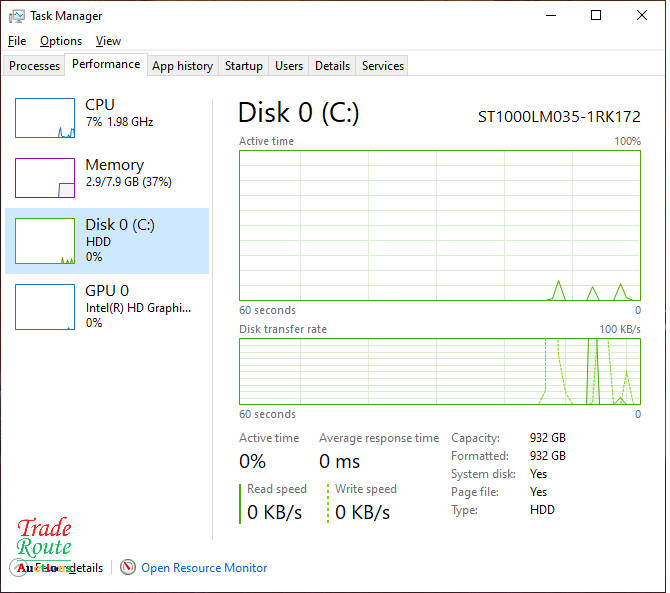Screen dimensions: 670x593
Task: Open the Services tab
Action: [x=383, y=66]
